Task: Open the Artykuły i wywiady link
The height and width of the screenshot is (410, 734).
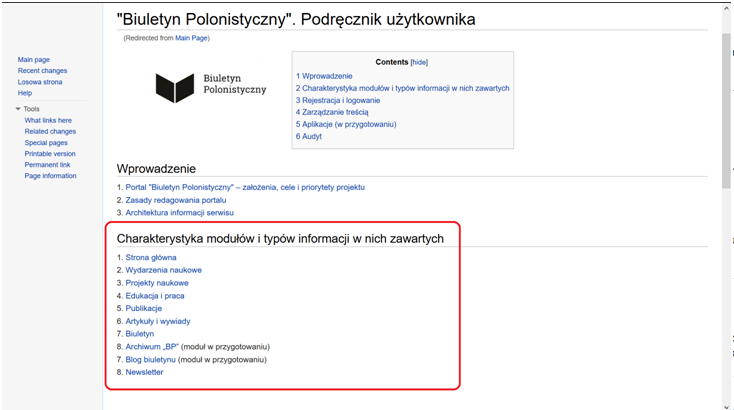Action: click(157, 321)
